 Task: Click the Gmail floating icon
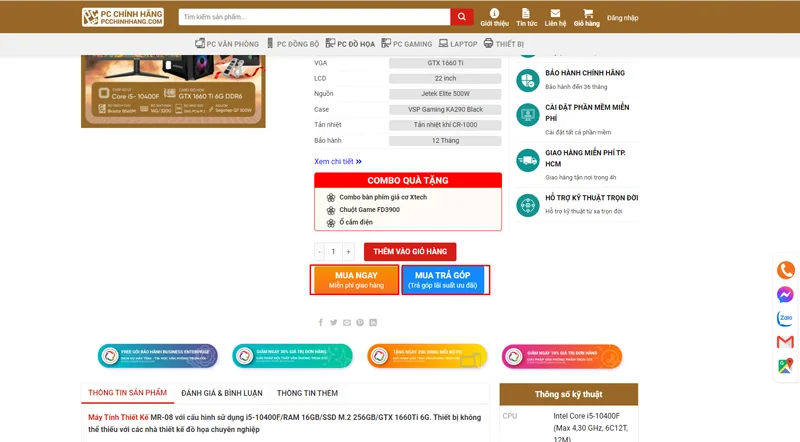click(x=786, y=343)
